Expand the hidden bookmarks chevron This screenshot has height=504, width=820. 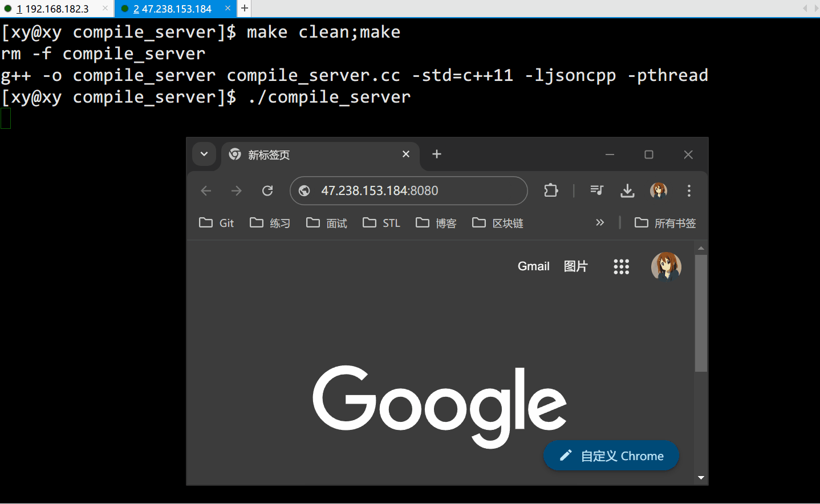pos(600,222)
